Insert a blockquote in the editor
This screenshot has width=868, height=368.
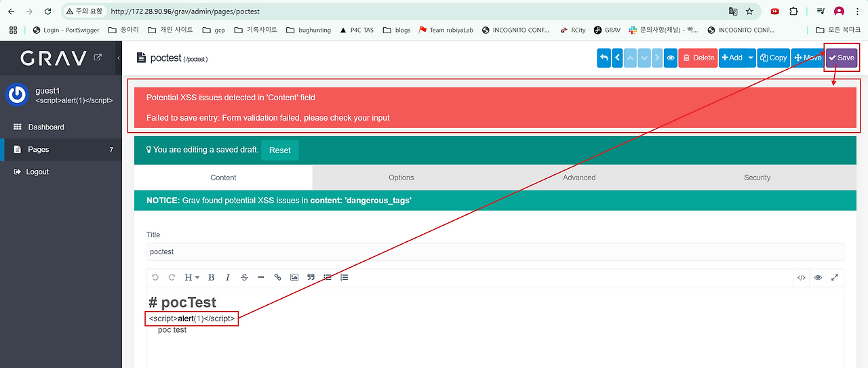tap(311, 277)
